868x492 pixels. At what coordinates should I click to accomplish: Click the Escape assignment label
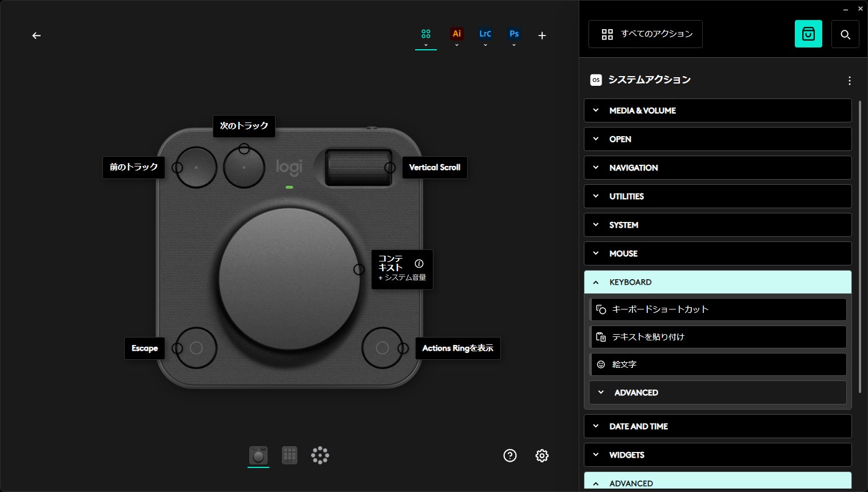pyautogui.click(x=145, y=348)
